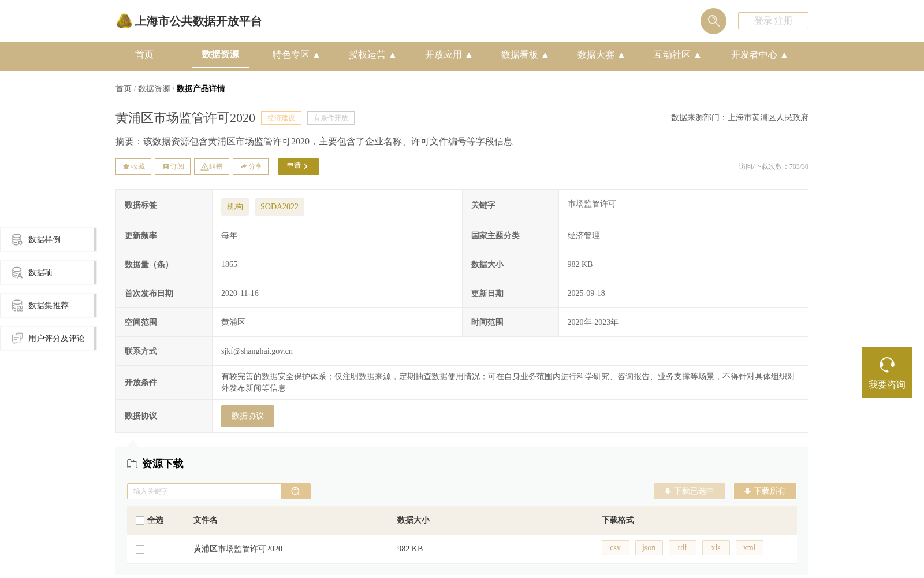The height and width of the screenshot is (578, 924).
Task: Click the file name 黄浦区市场监管许可2020 in table
Action: click(238, 549)
